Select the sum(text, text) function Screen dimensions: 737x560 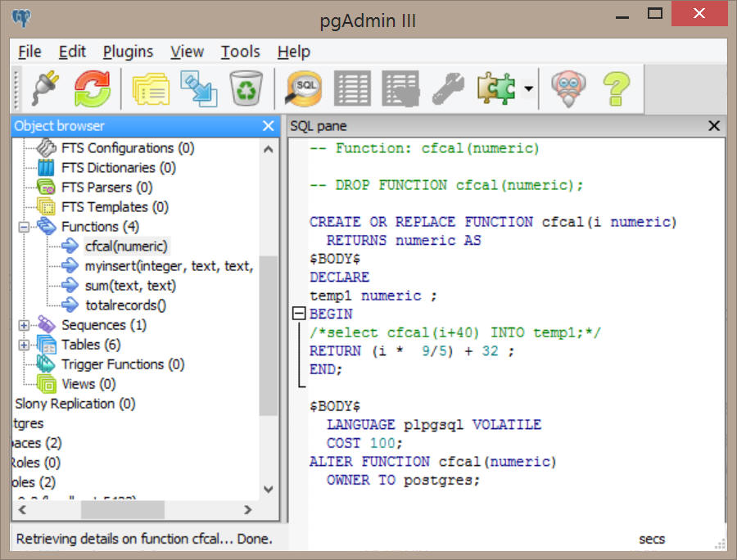130,286
